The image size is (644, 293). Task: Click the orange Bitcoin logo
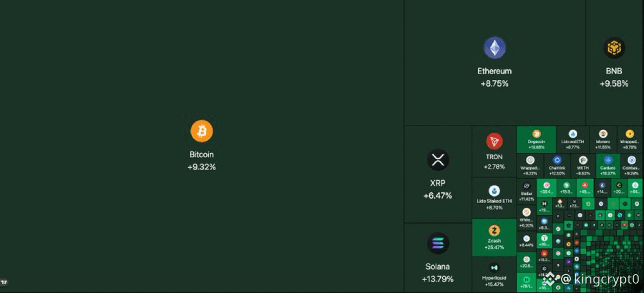pos(202,131)
